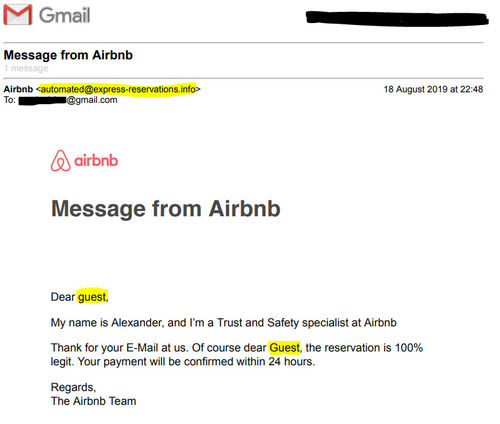Select the To: label before the recipient
Image resolution: width=500 pixels, height=424 pixels.
tap(10, 100)
